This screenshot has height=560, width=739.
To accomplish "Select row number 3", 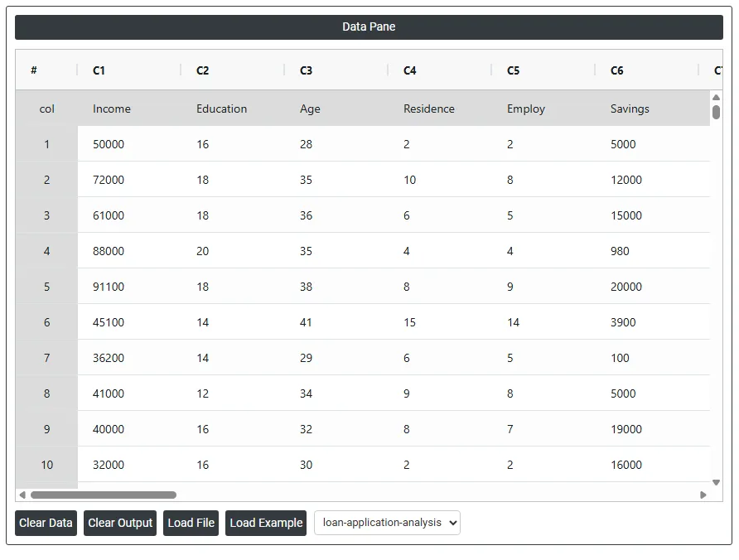I will click(46, 215).
